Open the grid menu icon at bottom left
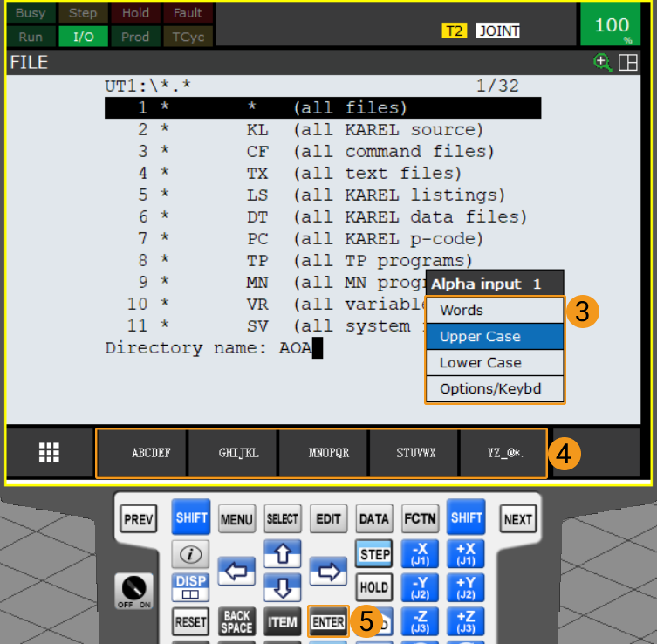 (x=49, y=453)
